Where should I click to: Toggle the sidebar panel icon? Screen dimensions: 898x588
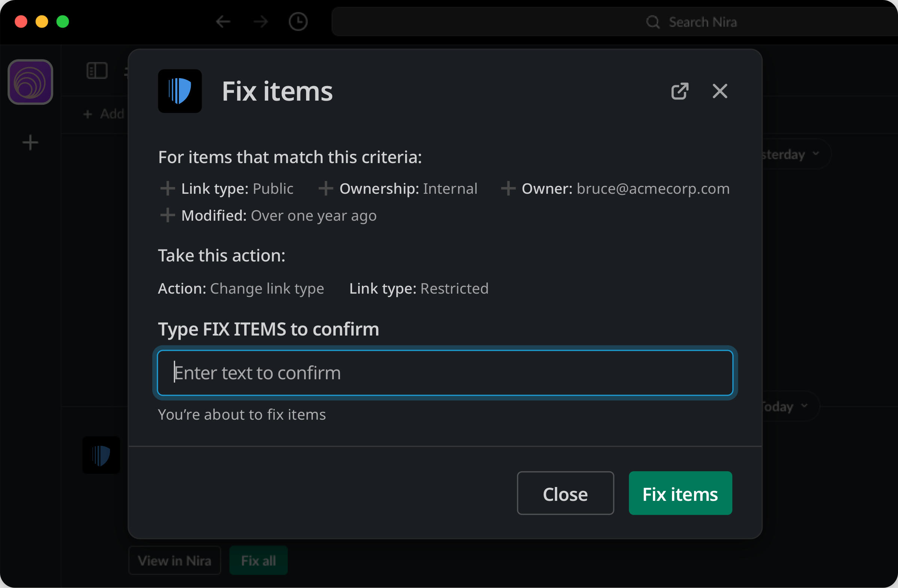click(97, 71)
